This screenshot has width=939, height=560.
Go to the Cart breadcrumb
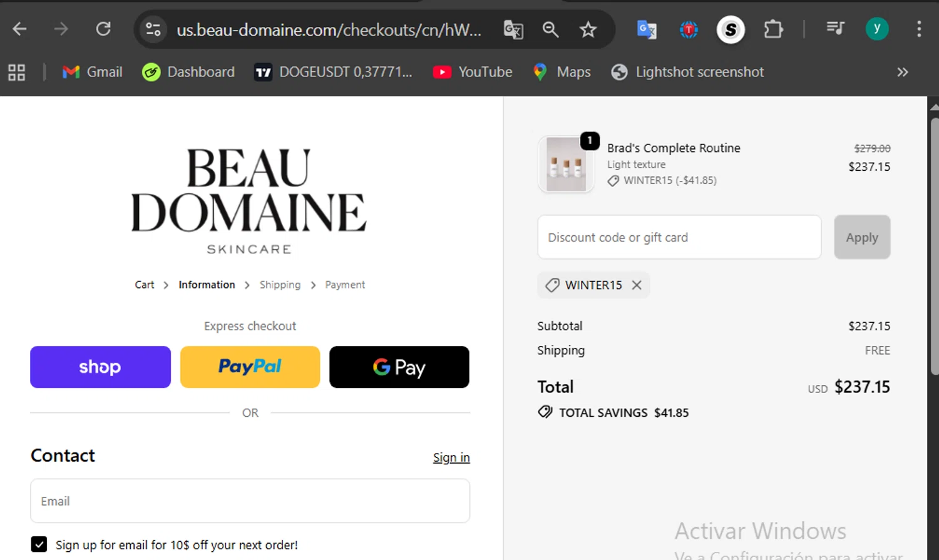[x=145, y=285]
